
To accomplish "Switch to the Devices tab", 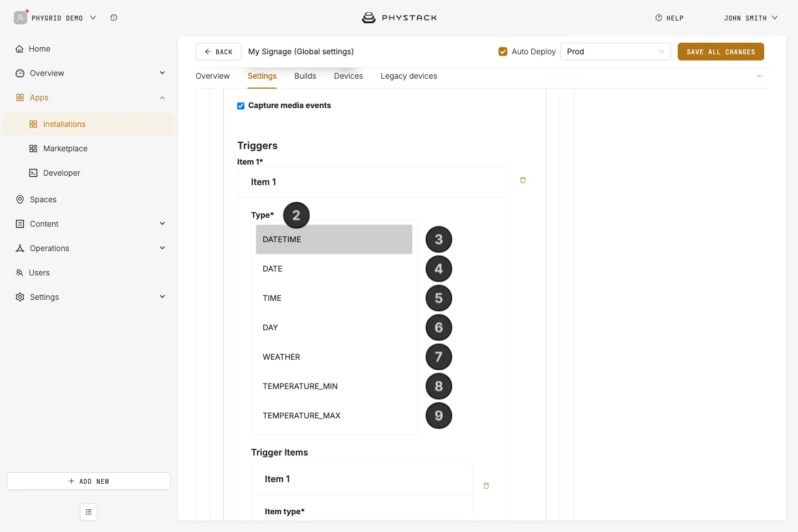I will click(x=349, y=76).
